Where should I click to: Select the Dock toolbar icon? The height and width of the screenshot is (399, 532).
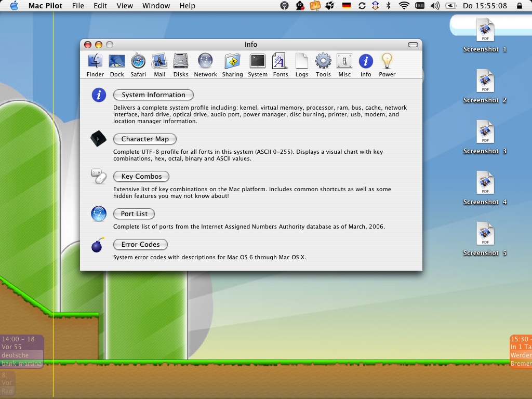click(x=117, y=65)
